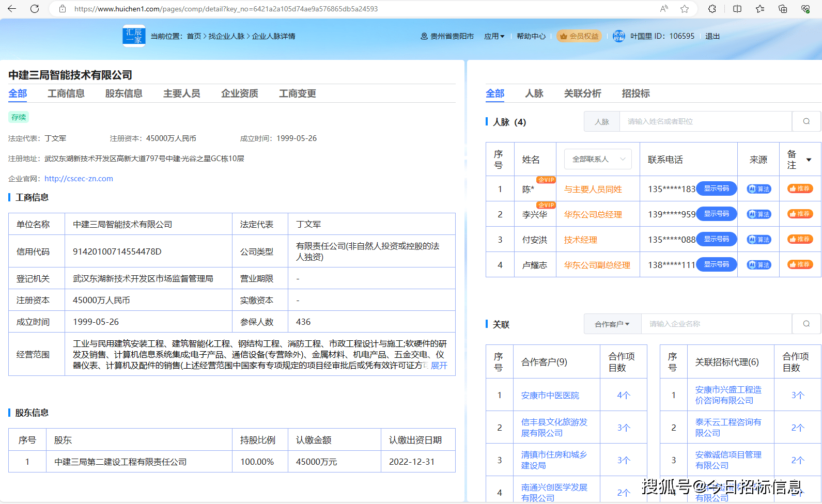Screen dimensions: 822x504
Task: Open the site logo 汇辰一家
Action: [x=134, y=36]
